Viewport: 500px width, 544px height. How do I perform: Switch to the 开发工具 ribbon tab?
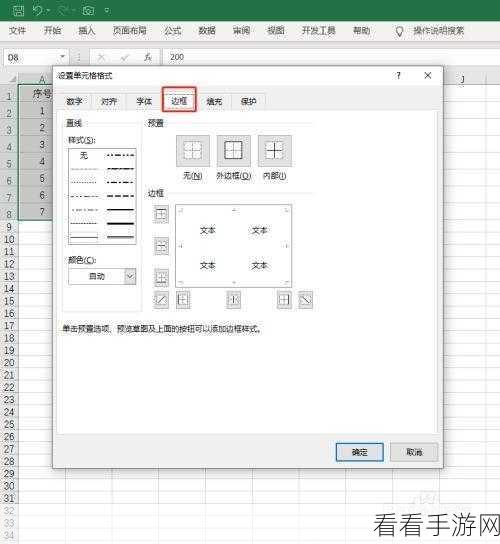coord(318,31)
